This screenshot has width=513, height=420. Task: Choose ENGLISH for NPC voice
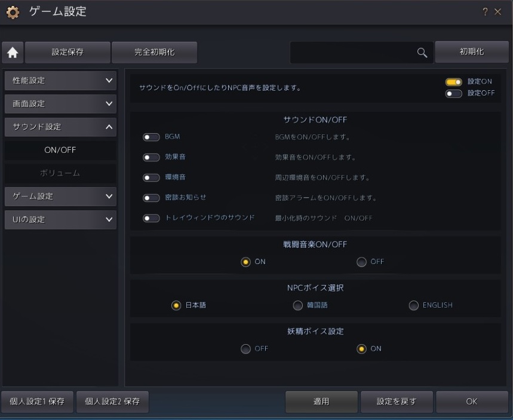[413, 305]
